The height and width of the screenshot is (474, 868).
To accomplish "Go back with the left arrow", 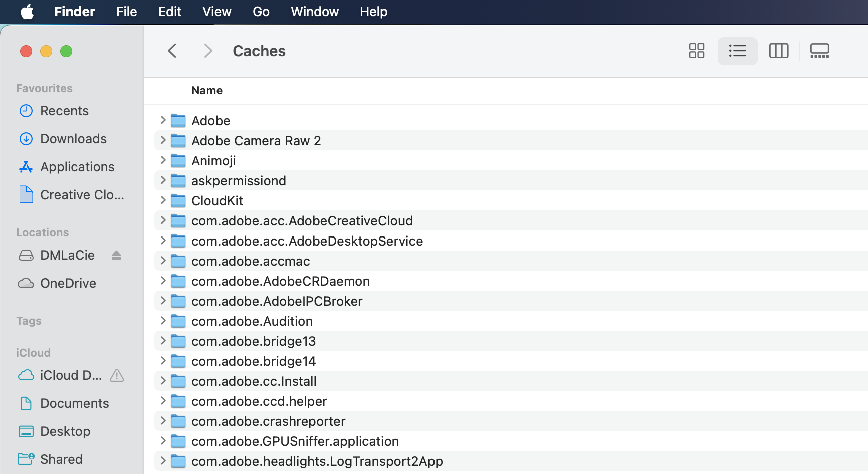I will click(x=172, y=51).
